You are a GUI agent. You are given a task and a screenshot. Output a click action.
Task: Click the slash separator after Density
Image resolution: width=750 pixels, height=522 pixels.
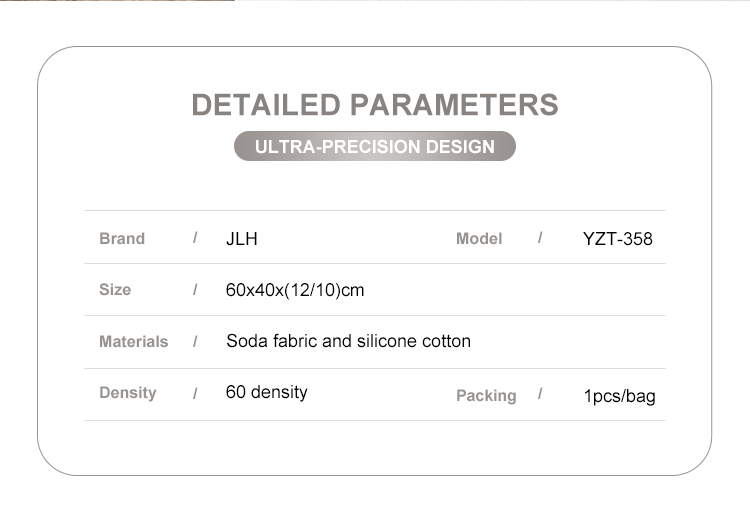point(196,394)
